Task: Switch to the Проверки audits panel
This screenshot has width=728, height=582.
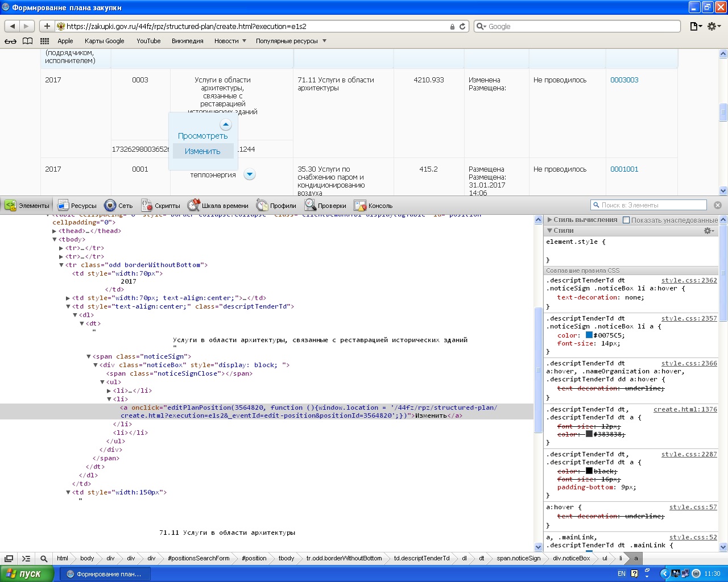Action: coord(325,206)
